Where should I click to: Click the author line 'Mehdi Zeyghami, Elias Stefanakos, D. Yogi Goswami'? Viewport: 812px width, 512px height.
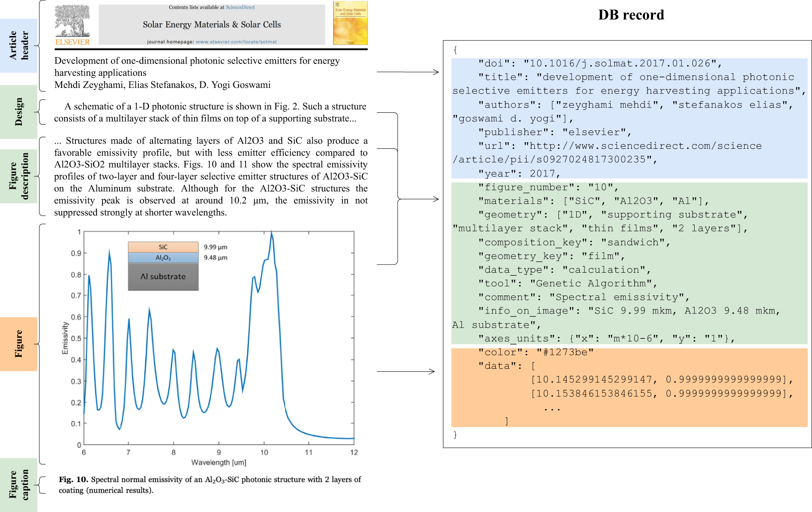point(162,85)
